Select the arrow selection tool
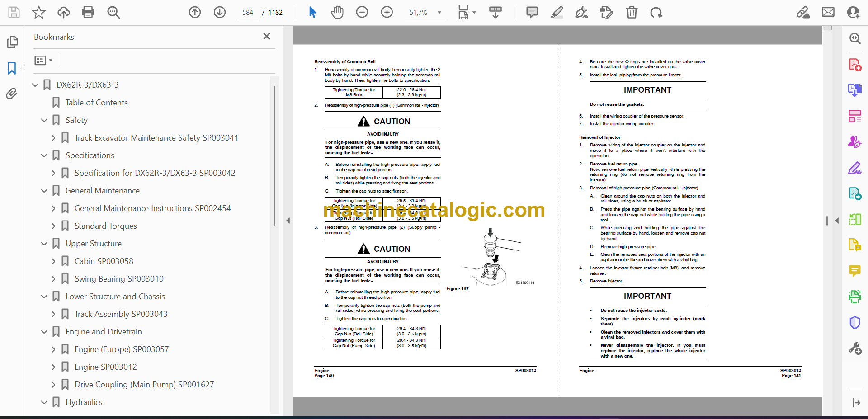Viewport: 868px width, 419px height. click(312, 12)
